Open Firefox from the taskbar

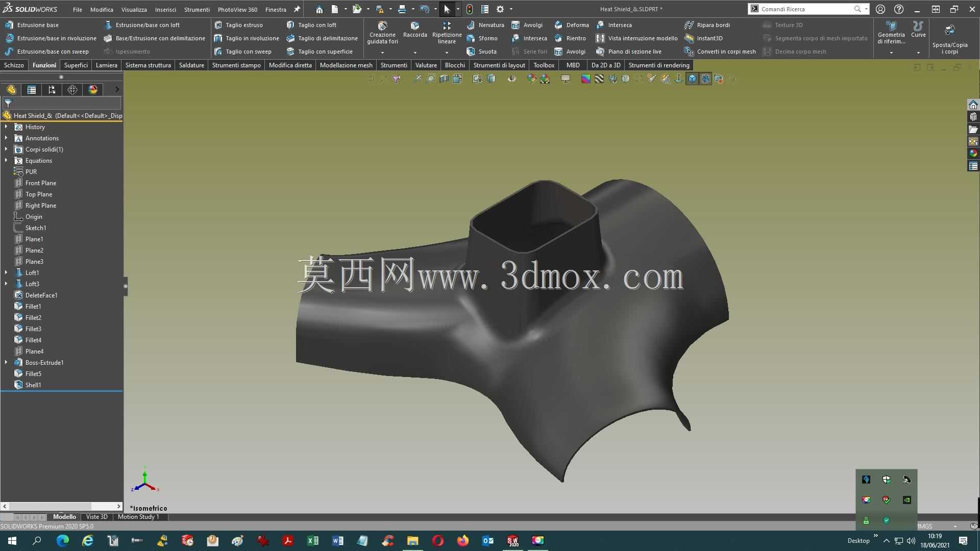tap(463, 541)
